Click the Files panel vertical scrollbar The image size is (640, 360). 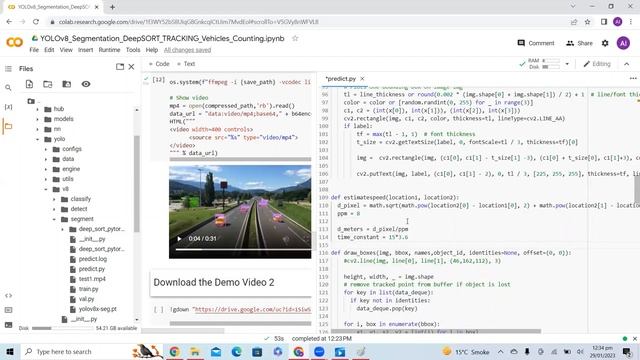(x=136, y=184)
